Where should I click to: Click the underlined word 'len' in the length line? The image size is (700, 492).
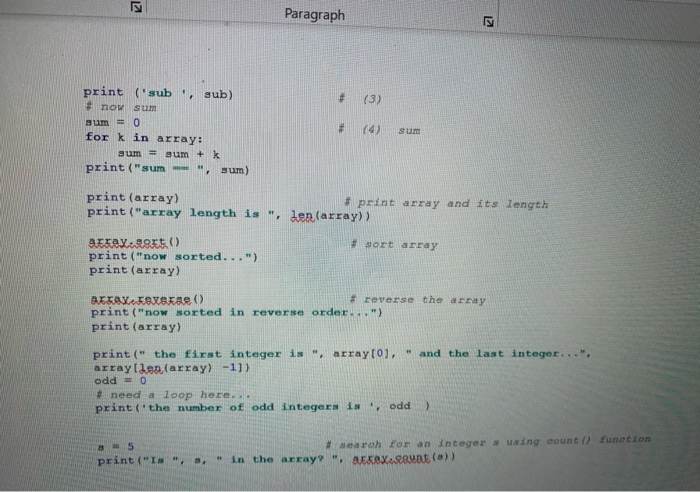click(302, 216)
